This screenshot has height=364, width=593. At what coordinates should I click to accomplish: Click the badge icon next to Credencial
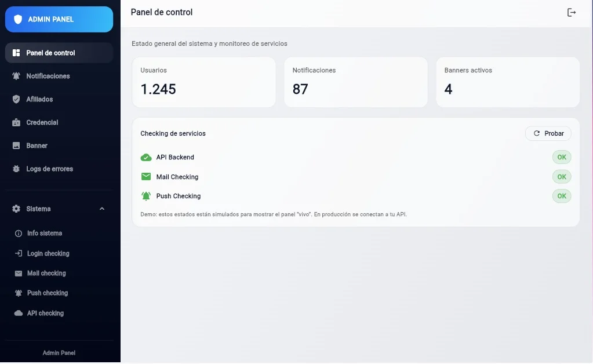16,122
